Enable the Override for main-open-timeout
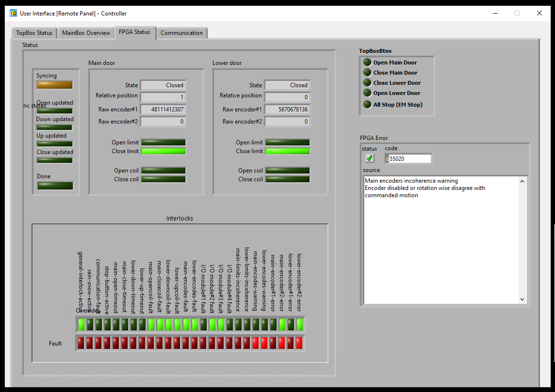The width and height of the screenshot is (555, 392). [x=116, y=325]
